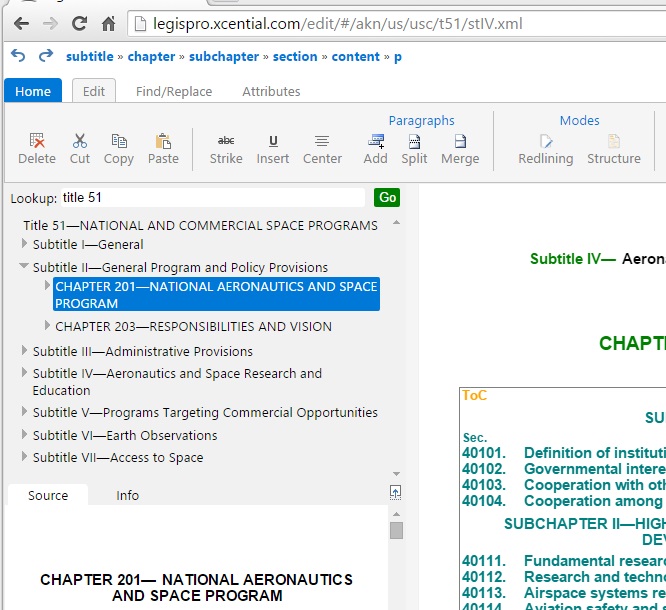Split the current paragraph

click(414, 142)
